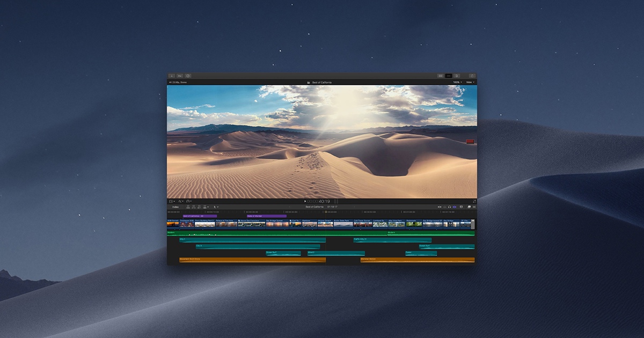Toggle the Browser panel grid icon
This screenshot has width=644, height=338.
point(441,76)
